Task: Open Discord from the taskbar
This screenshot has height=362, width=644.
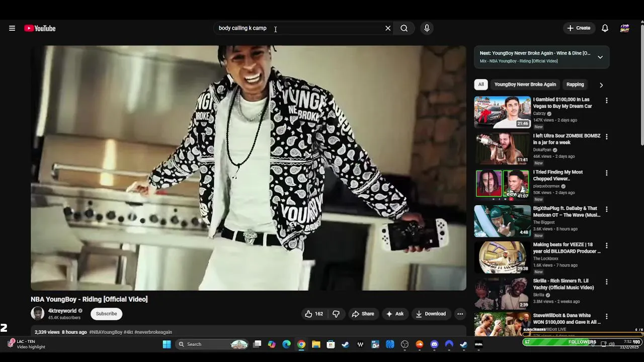Action: [434, 344]
